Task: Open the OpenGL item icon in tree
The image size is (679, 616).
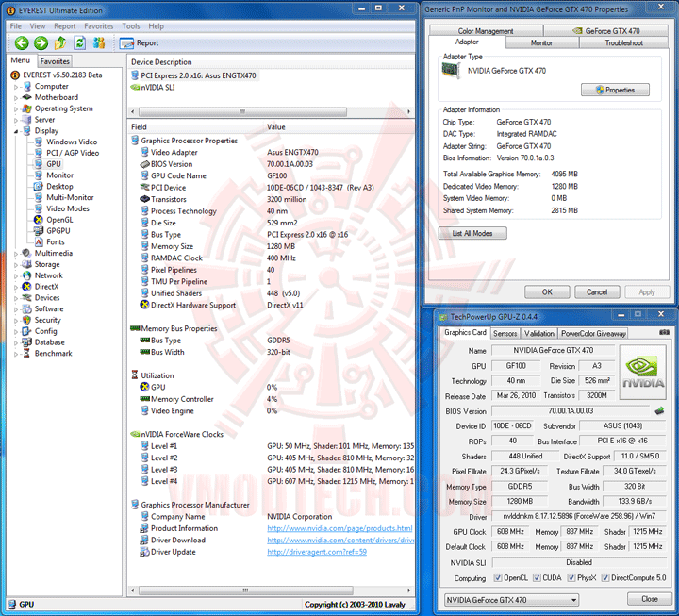Action: tap(39, 220)
